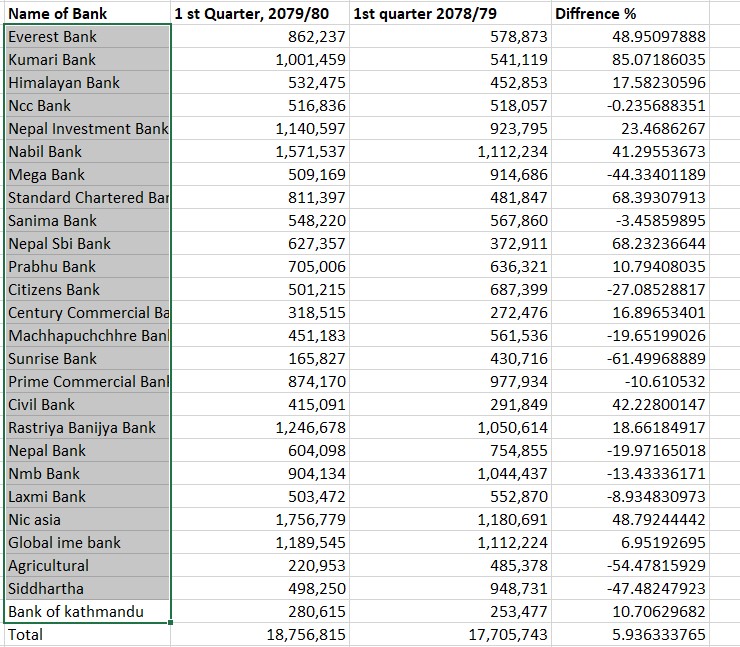
Task: Select the Global ime bank cell
Action: pos(87,543)
